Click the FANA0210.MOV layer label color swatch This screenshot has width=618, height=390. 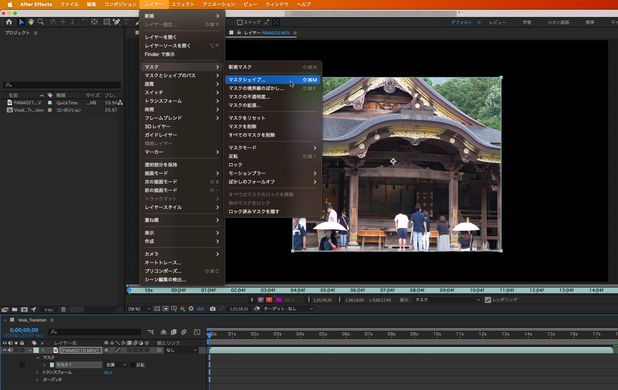(36, 350)
